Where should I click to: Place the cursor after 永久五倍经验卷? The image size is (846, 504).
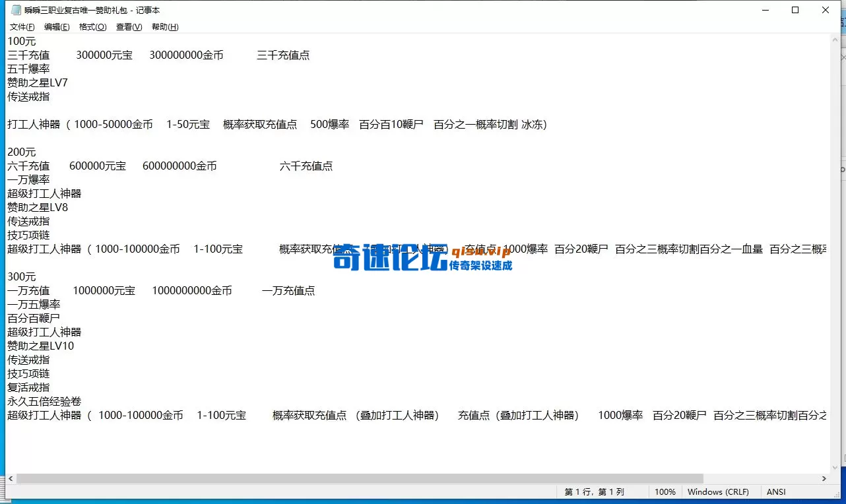[82, 401]
